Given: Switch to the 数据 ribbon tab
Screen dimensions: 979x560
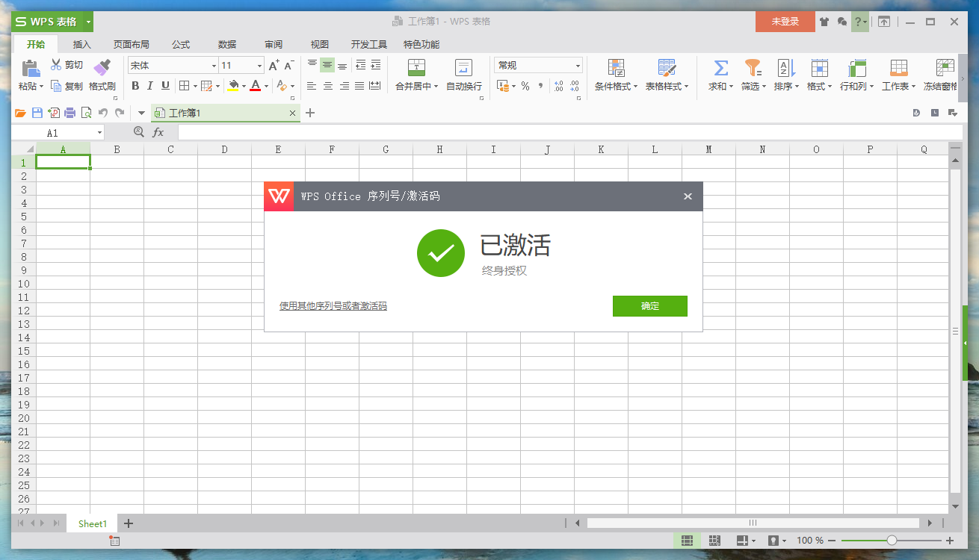Looking at the screenshot, I should 227,45.
